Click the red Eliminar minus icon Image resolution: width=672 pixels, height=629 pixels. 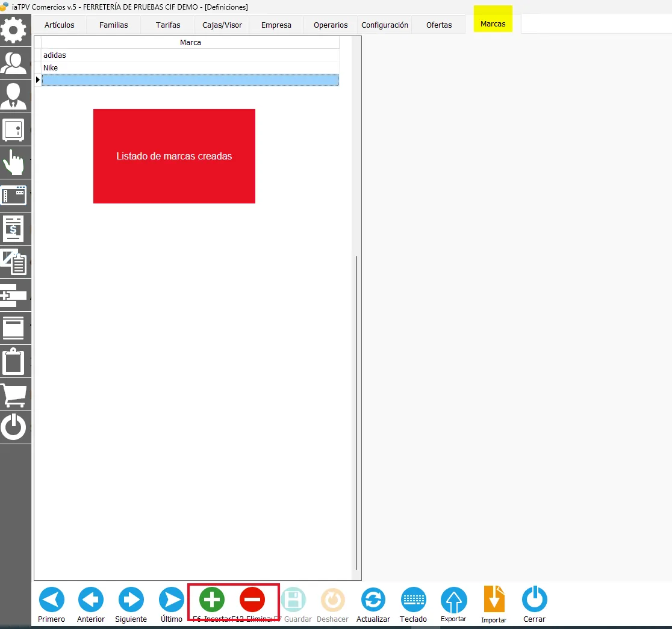tap(252, 600)
